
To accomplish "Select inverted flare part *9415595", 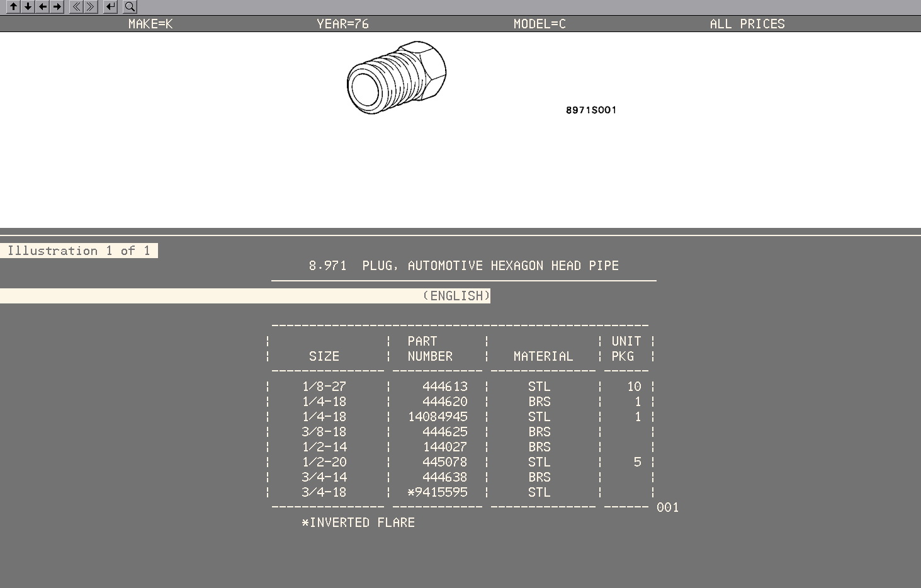I will click(x=438, y=492).
